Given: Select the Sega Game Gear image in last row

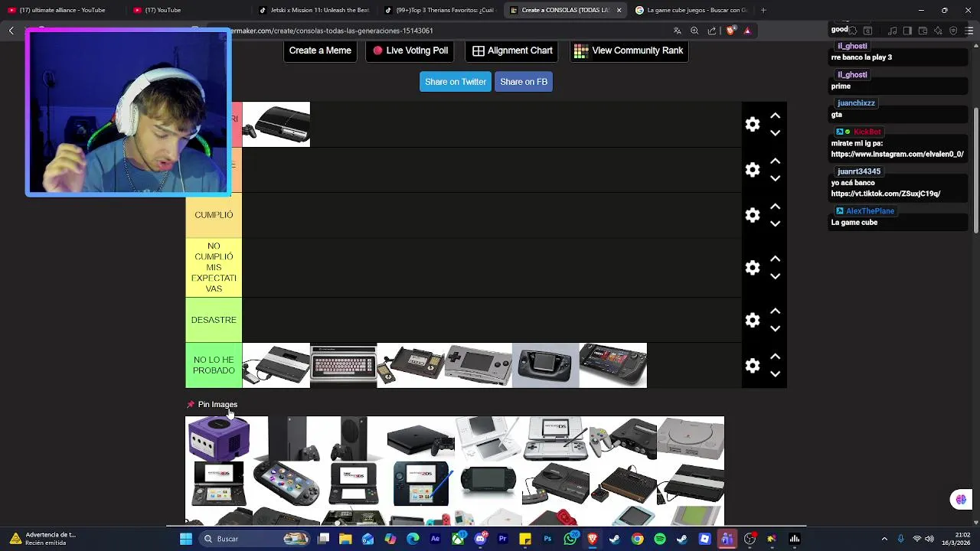Looking at the screenshot, I should (545, 365).
